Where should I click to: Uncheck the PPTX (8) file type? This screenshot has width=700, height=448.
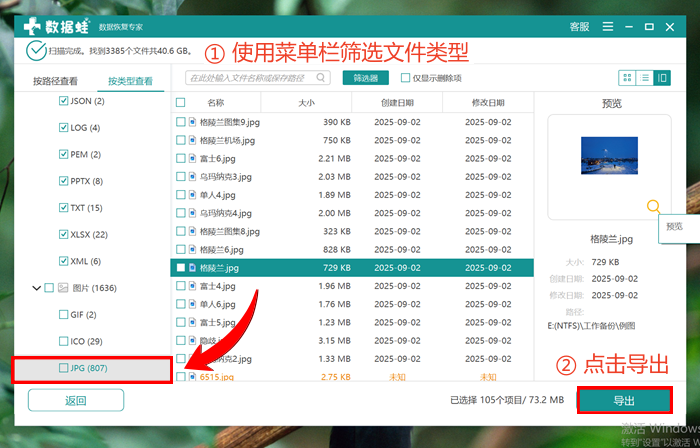point(63,181)
